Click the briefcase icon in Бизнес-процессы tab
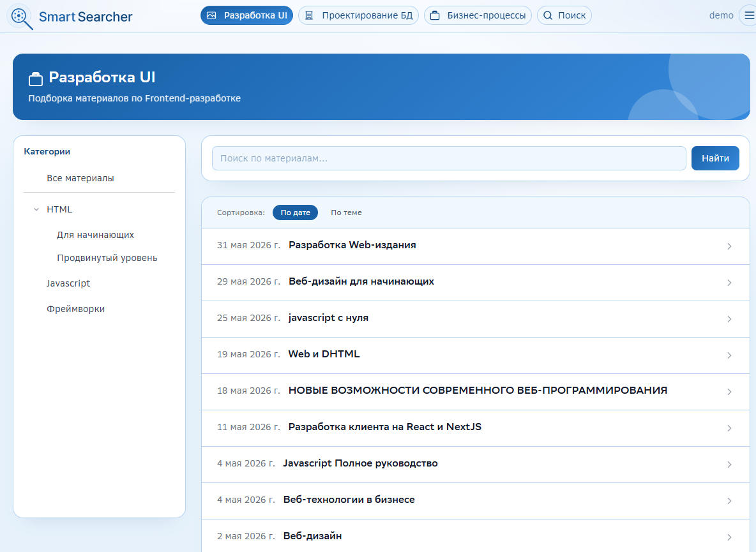756x552 pixels. point(435,15)
